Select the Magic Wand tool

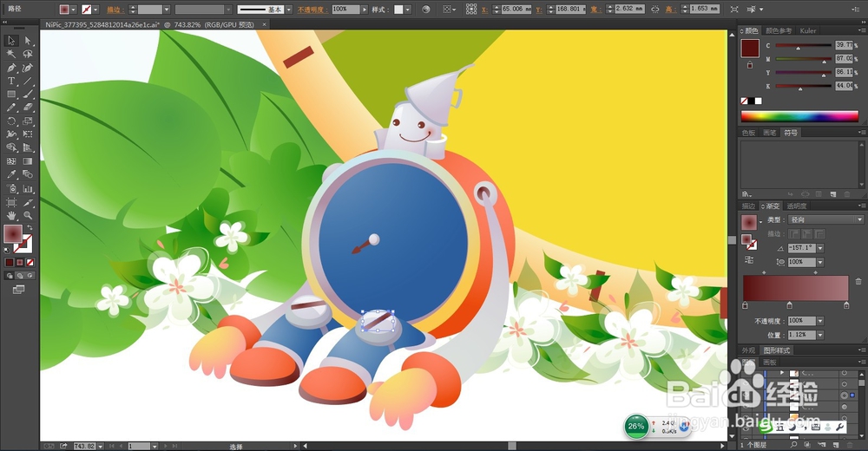pos(11,54)
